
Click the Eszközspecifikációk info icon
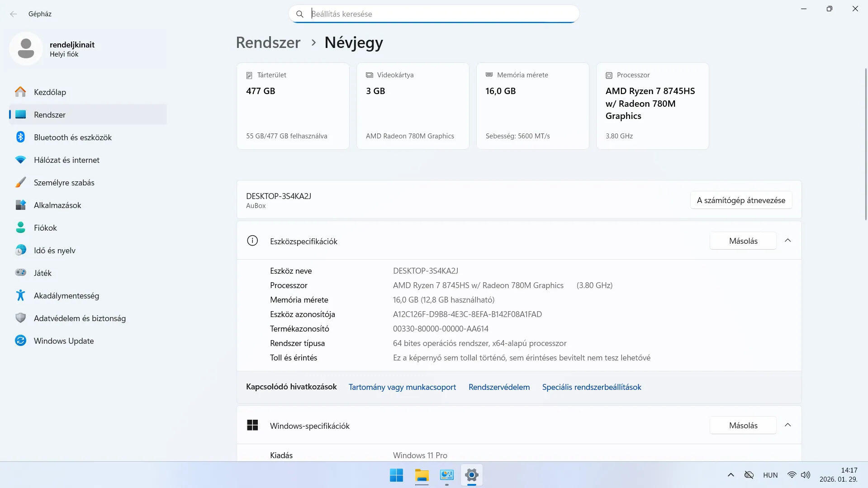252,241
